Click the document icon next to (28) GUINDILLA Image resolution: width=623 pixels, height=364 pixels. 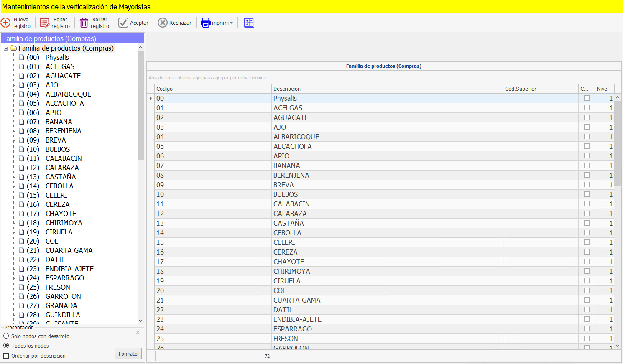pos(22,315)
